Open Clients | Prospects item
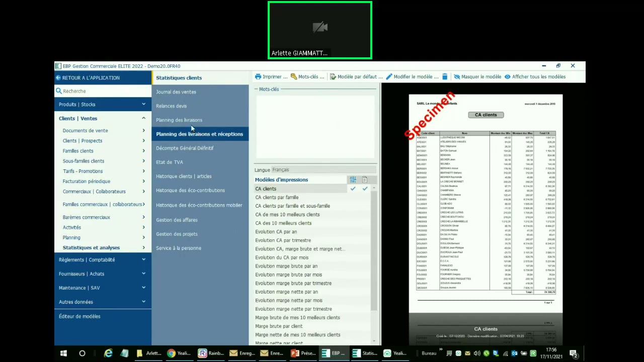 (83, 141)
